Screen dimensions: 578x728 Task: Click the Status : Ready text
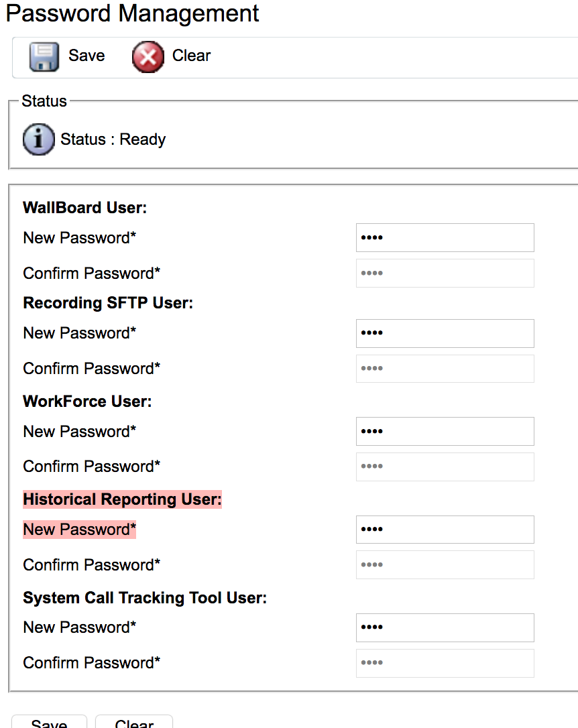113,139
